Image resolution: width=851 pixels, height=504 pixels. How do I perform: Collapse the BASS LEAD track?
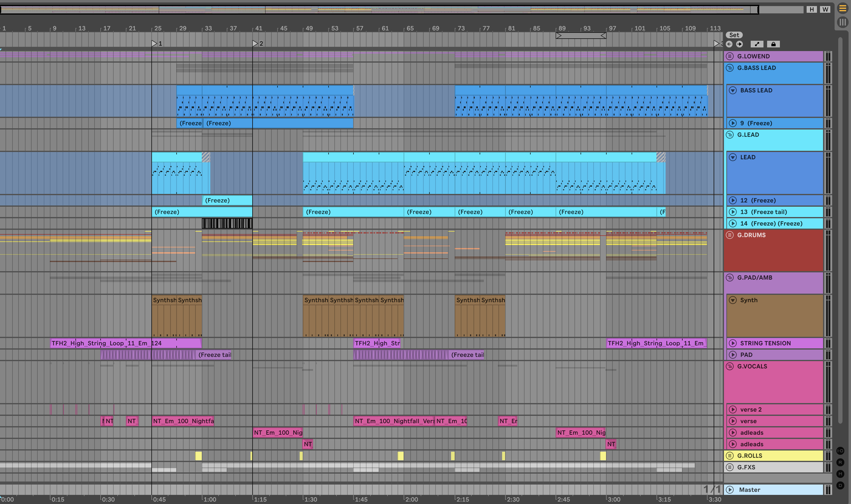733,90
